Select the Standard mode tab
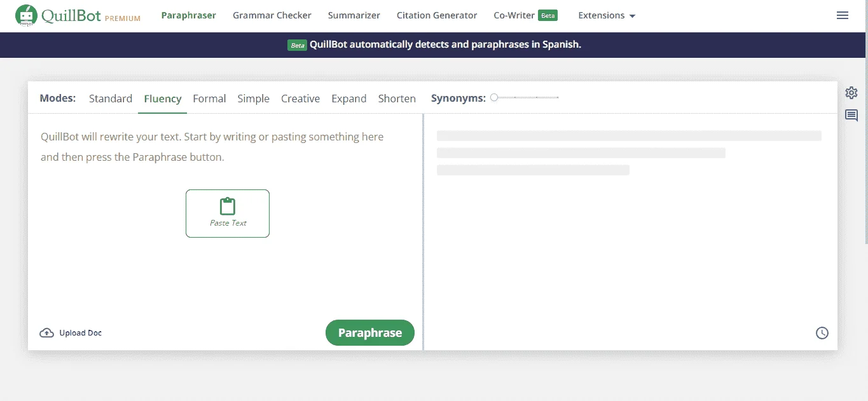 click(x=111, y=99)
